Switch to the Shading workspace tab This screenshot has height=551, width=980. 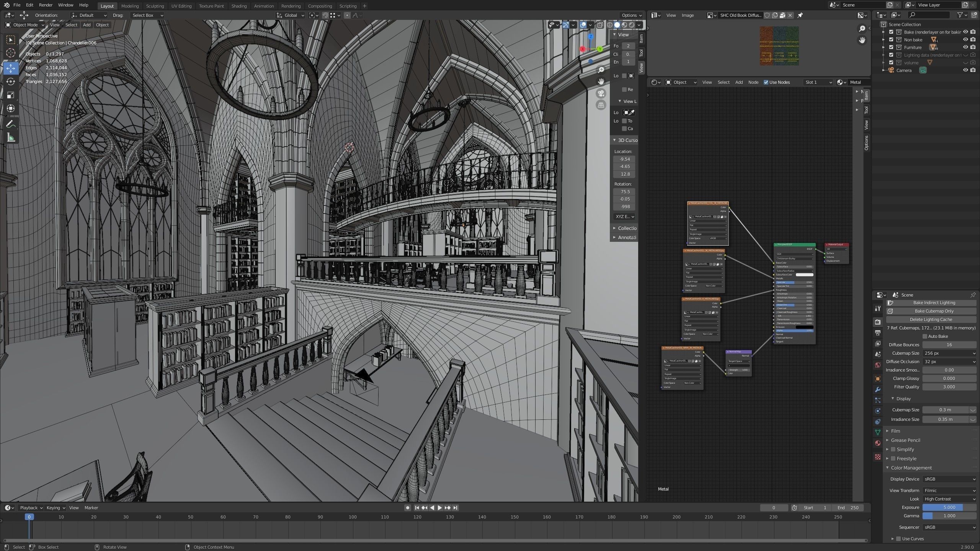tap(239, 6)
